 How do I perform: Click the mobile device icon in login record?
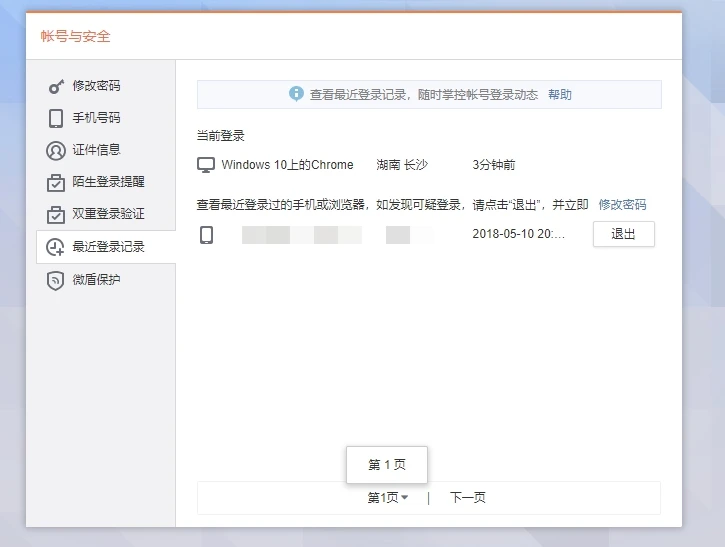click(x=207, y=235)
